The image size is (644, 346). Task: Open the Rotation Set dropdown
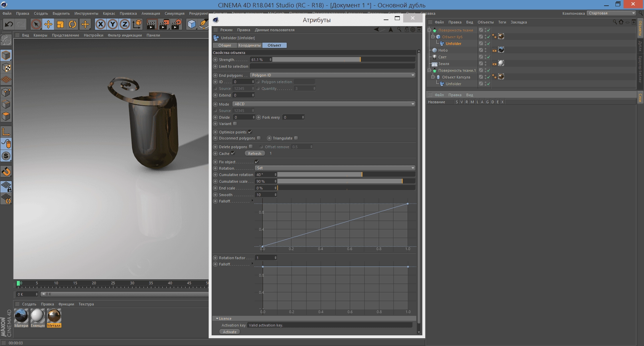pyautogui.click(x=335, y=168)
